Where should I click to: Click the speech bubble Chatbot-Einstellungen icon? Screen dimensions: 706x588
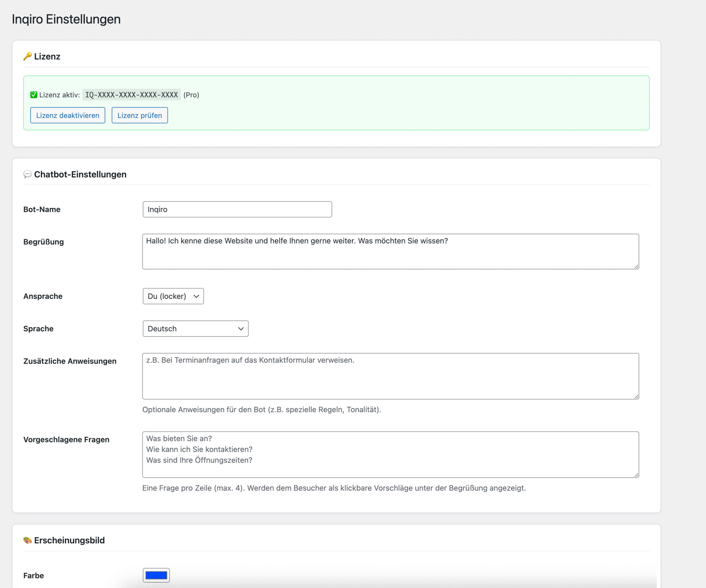tap(27, 174)
